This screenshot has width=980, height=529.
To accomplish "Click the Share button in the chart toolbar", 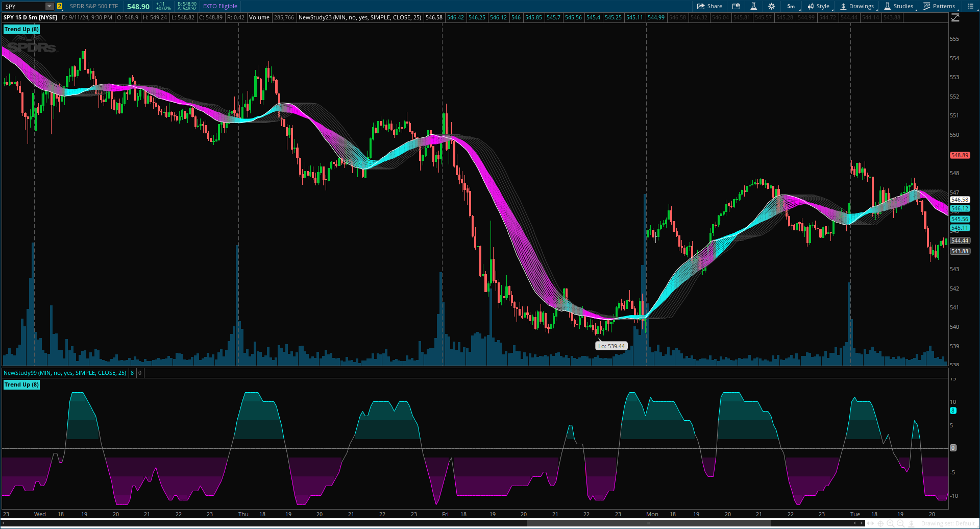I will [709, 6].
